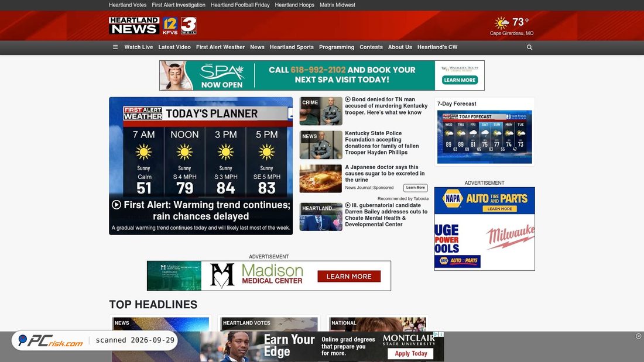Select Latest Video menu item
The width and height of the screenshot is (644, 362).
click(174, 47)
